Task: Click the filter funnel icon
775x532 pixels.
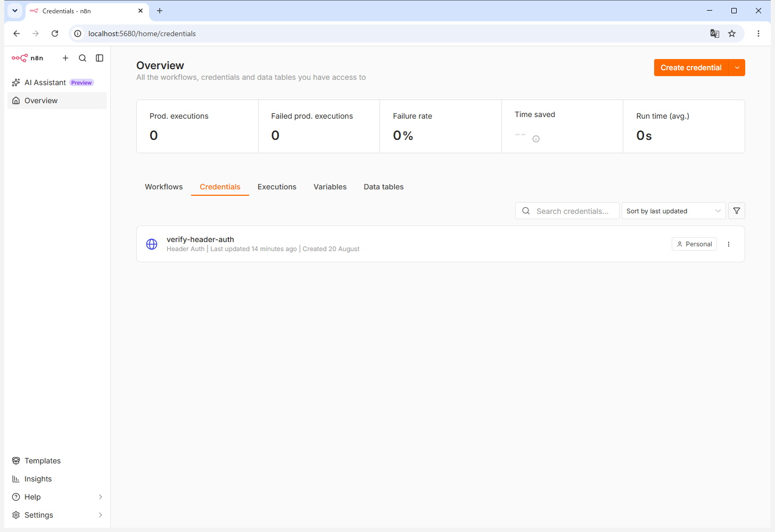Action: [737, 211]
